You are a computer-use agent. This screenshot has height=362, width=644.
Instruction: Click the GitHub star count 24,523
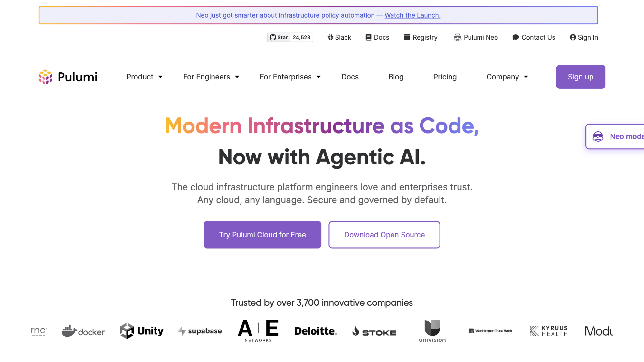pyautogui.click(x=301, y=37)
